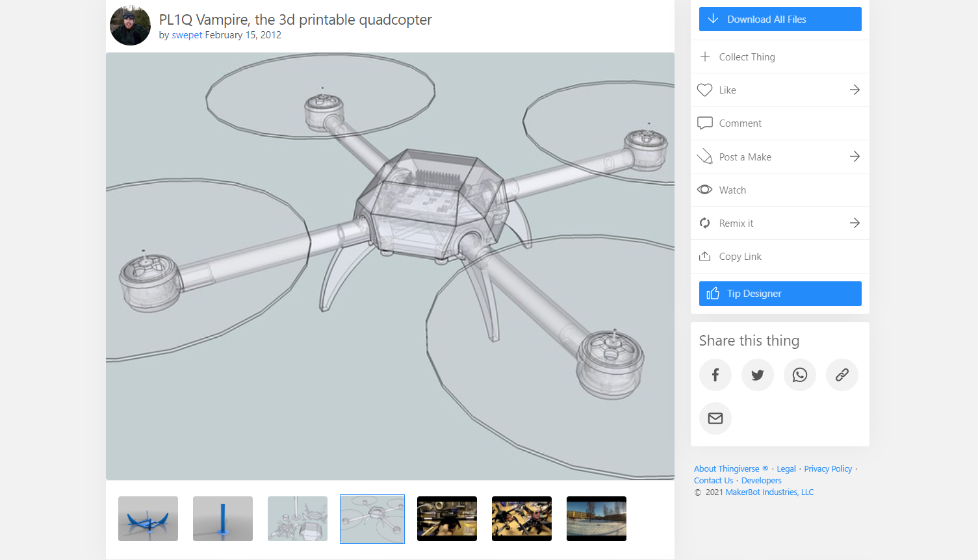
Task: Share via the email envelope icon
Action: point(715,418)
